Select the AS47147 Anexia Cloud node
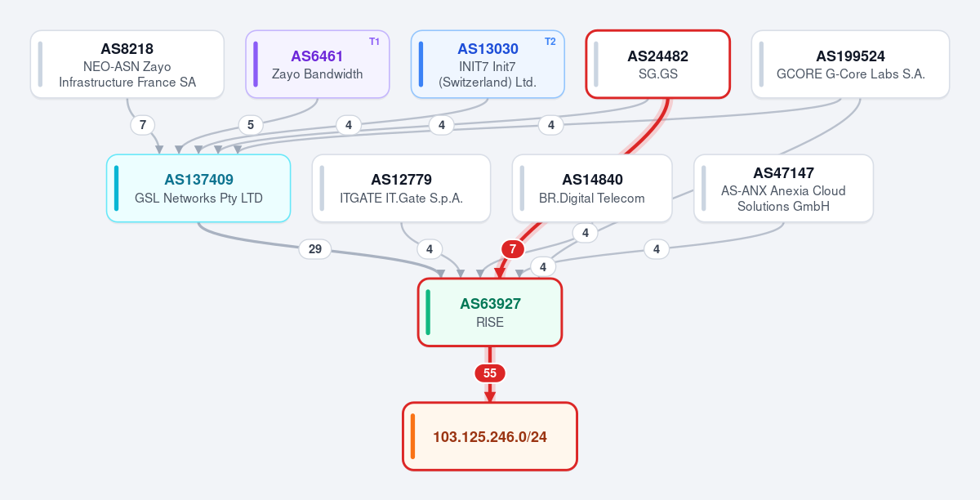Image resolution: width=980 pixels, height=500 pixels. point(783,188)
